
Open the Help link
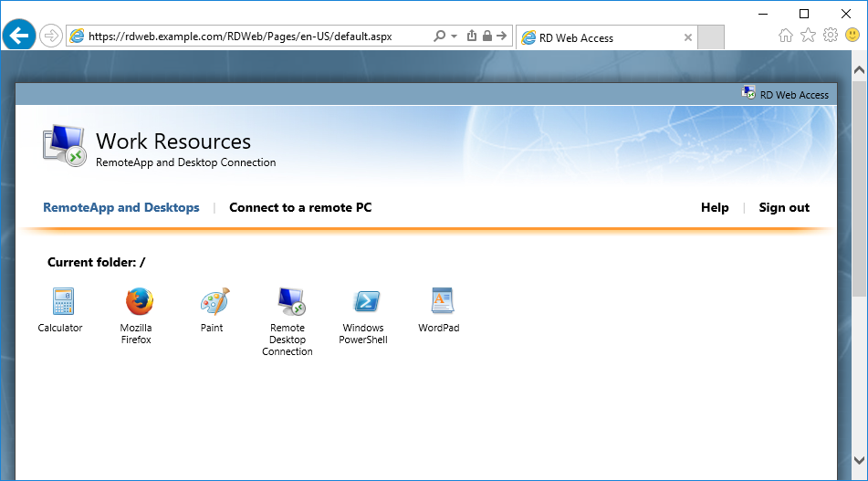(715, 207)
